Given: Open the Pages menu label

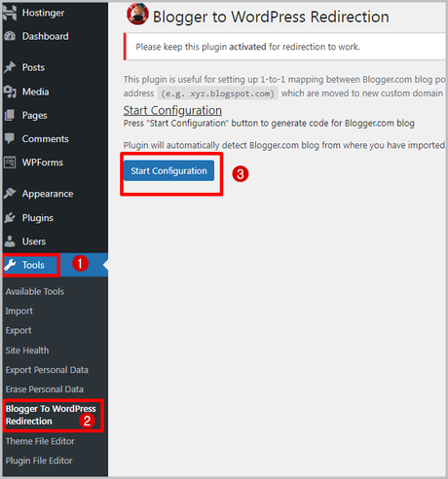Looking at the screenshot, I should click(35, 115).
